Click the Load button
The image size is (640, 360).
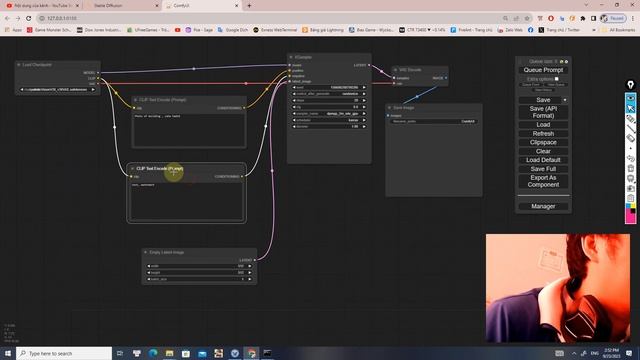point(543,125)
